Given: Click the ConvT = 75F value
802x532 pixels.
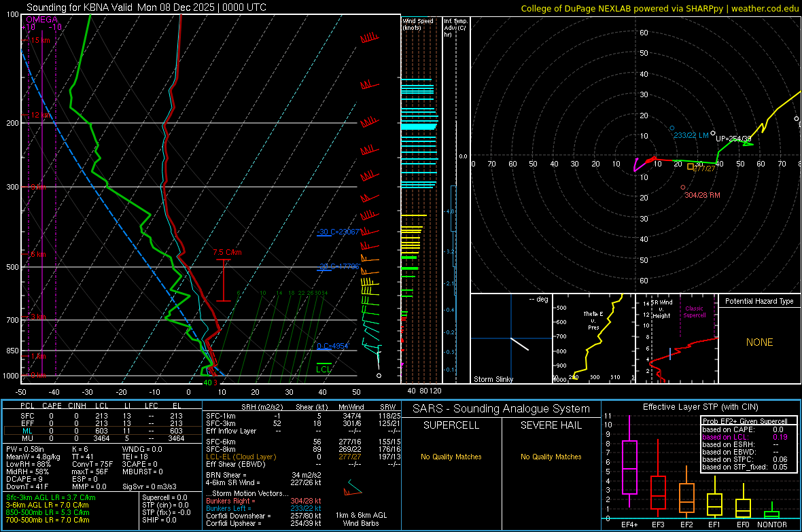Looking at the screenshot, I should pos(92,464).
